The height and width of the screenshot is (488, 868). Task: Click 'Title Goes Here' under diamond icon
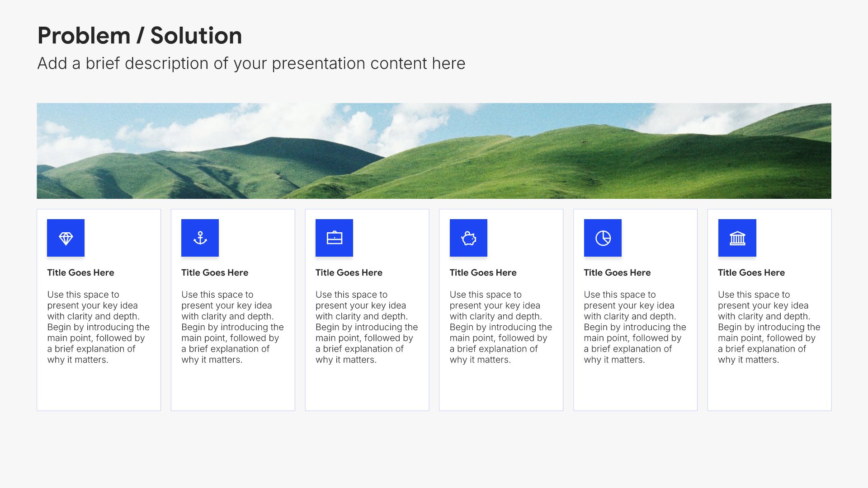pyautogui.click(x=80, y=272)
